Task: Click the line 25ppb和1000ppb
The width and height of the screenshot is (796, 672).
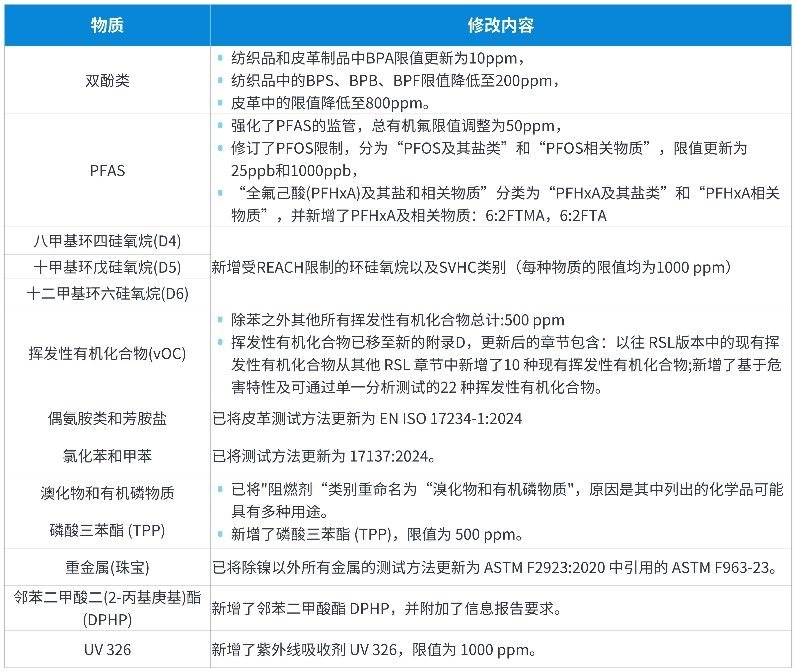Action: 294,171
